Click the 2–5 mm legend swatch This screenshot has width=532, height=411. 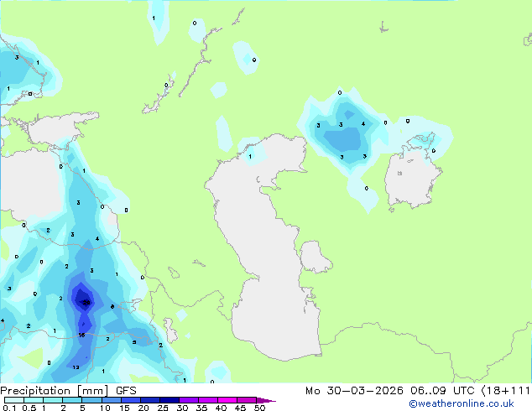(72, 400)
